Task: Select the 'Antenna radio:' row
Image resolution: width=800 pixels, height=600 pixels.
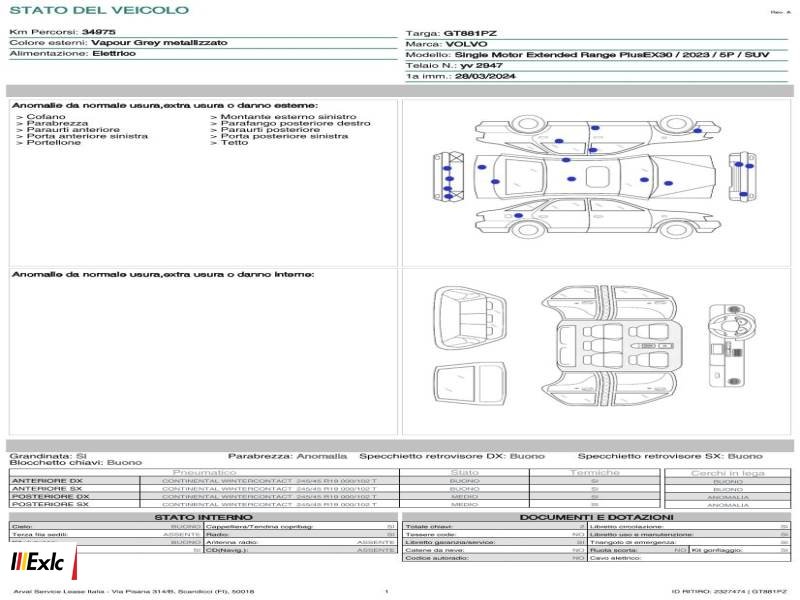Action: (301, 542)
